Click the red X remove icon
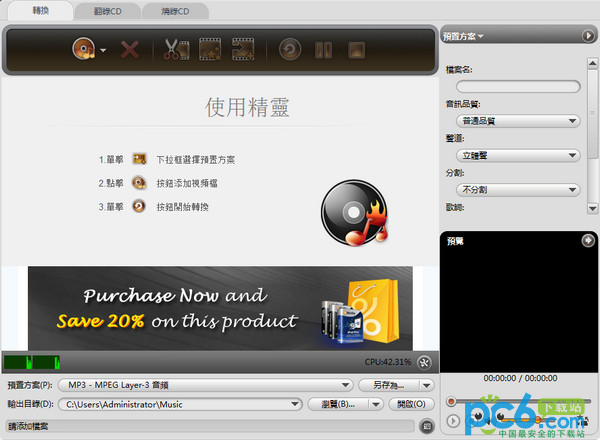Screen dimensions: 600x440 130,50
